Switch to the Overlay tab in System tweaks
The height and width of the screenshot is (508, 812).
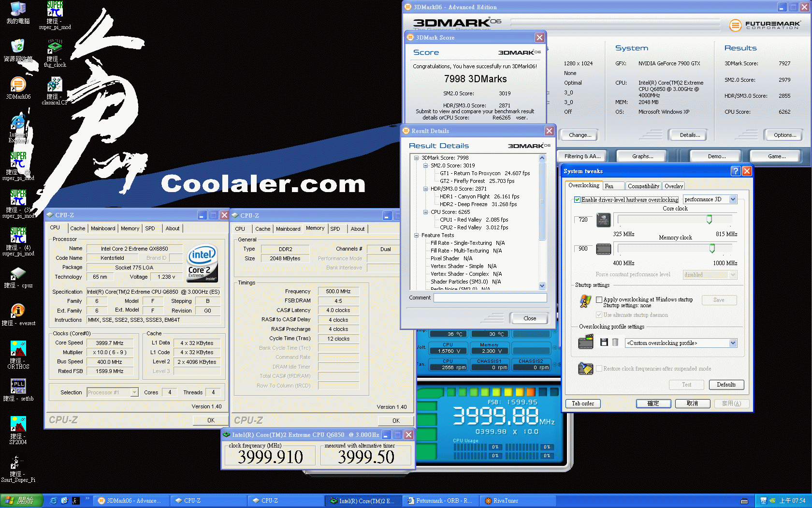[673, 186]
